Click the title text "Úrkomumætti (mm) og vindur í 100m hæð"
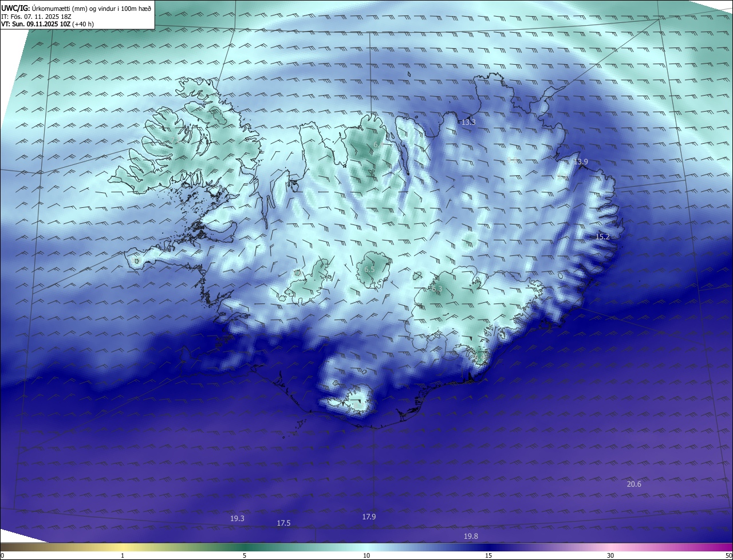This screenshot has width=733, height=560. pyautogui.click(x=91, y=9)
